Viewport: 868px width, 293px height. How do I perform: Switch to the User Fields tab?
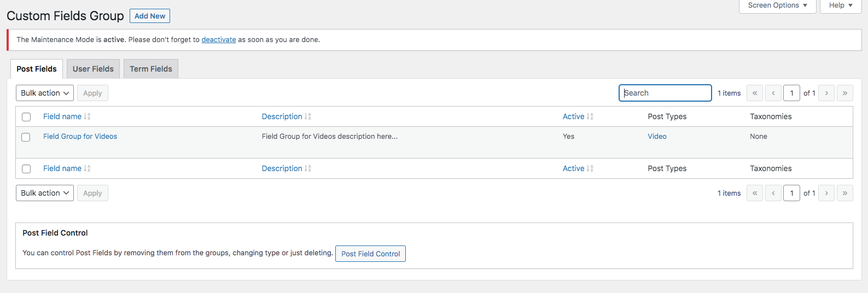pos(93,69)
